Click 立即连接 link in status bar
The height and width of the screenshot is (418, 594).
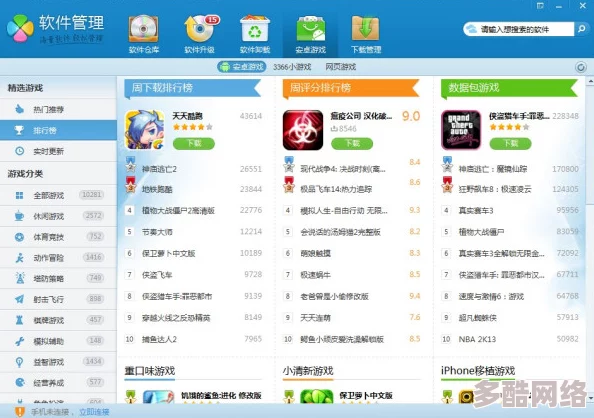94,412
